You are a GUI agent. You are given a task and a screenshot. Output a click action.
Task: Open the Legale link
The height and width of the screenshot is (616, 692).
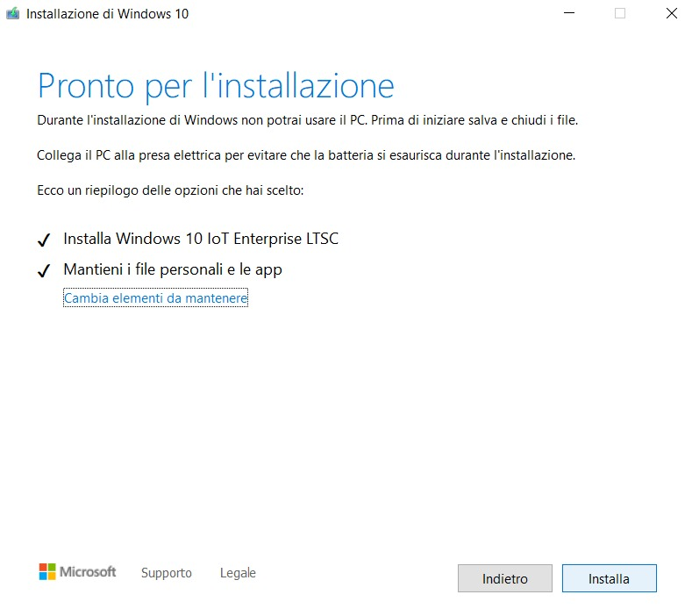[238, 573]
